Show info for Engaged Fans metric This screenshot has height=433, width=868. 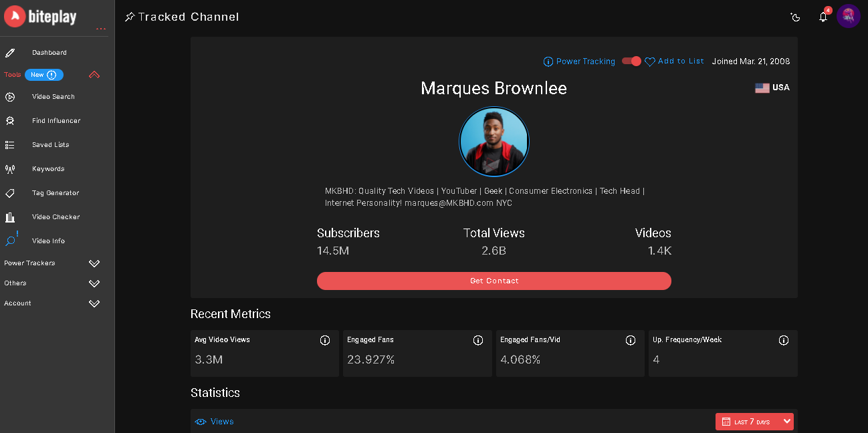coord(478,340)
